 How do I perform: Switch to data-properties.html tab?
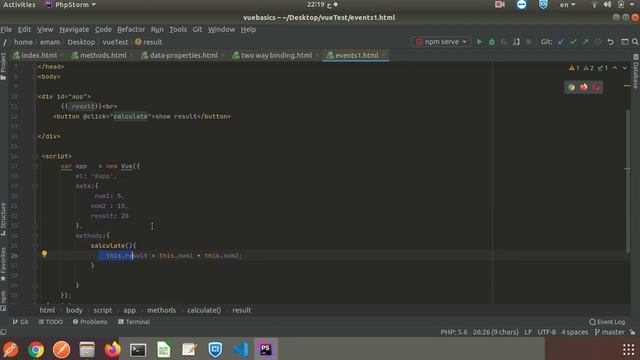tap(183, 56)
